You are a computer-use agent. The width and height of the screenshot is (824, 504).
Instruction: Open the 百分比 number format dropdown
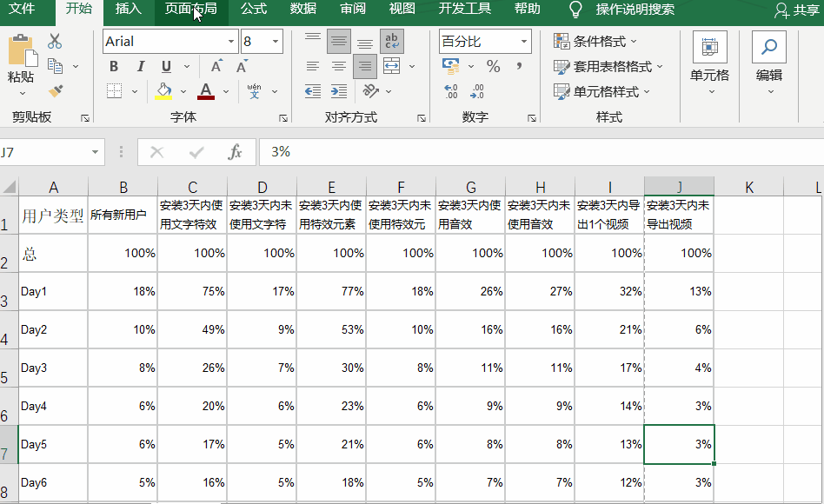(x=524, y=42)
